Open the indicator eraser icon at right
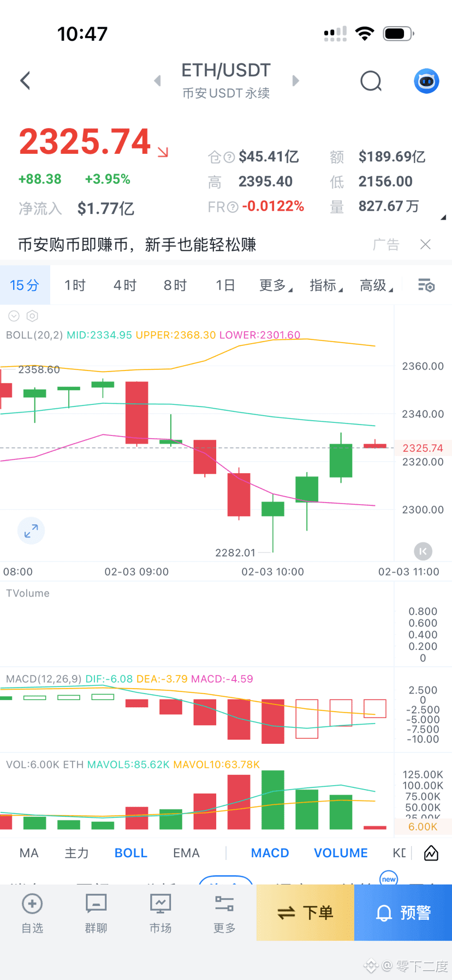The width and height of the screenshot is (452, 980). point(431,853)
